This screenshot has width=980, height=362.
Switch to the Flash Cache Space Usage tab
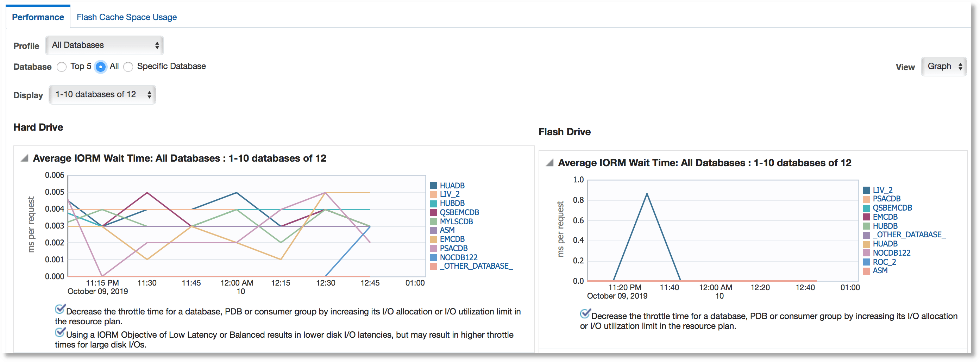tap(127, 17)
